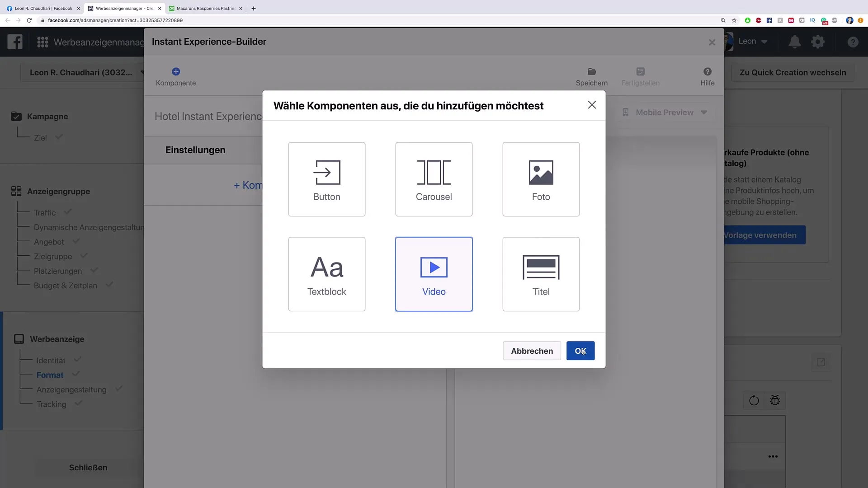Viewport: 868px width, 488px height.
Task: Deselect the Video component tile
Action: pyautogui.click(x=434, y=274)
